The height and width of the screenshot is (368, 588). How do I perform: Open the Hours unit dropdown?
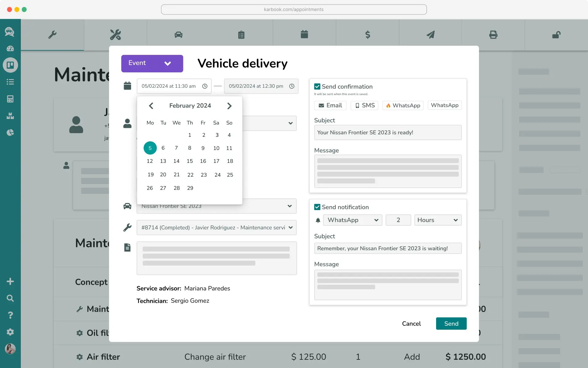(x=438, y=220)
